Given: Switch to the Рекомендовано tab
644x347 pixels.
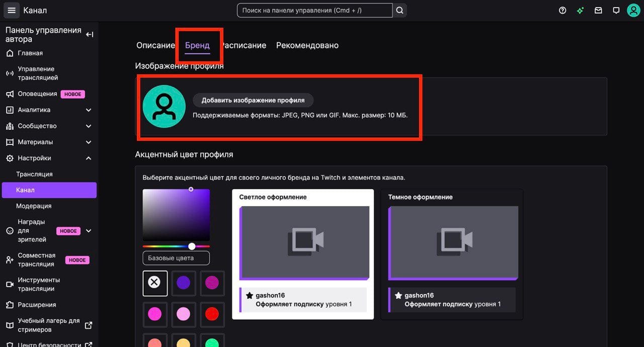Looking at the screenshot, I should click(x=307, y=45).
